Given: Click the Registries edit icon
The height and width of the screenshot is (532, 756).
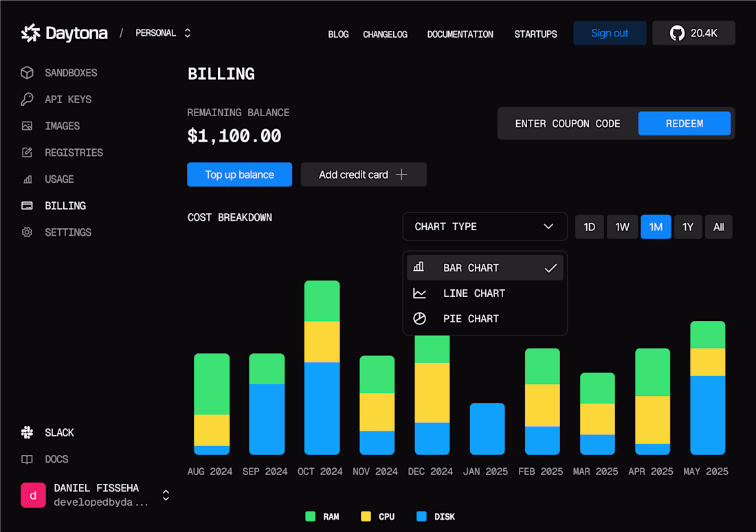Looking at the screenshot, I should click(x=27, y=153).
